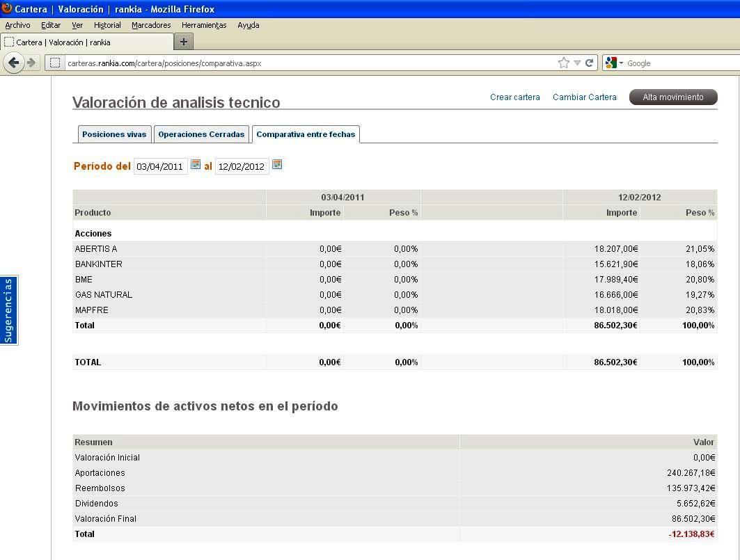740x560 pixels.
Task: Click BME amount 17.989,40€
Action: pyautogui.click(x=616, y=279)
